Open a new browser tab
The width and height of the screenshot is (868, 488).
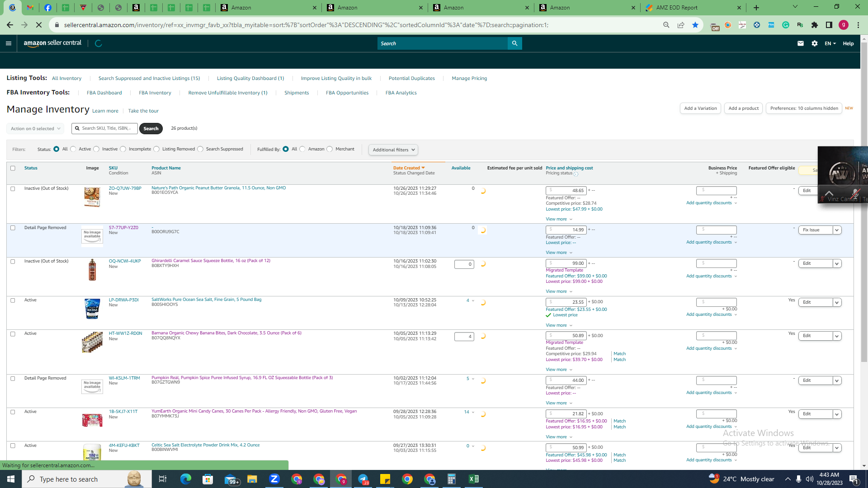point(756,8)
